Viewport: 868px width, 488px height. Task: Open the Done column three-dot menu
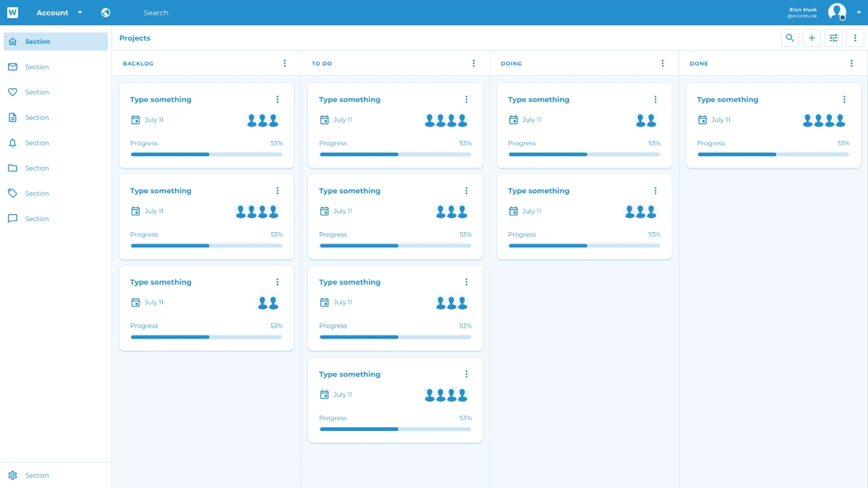tap(851, 64)
